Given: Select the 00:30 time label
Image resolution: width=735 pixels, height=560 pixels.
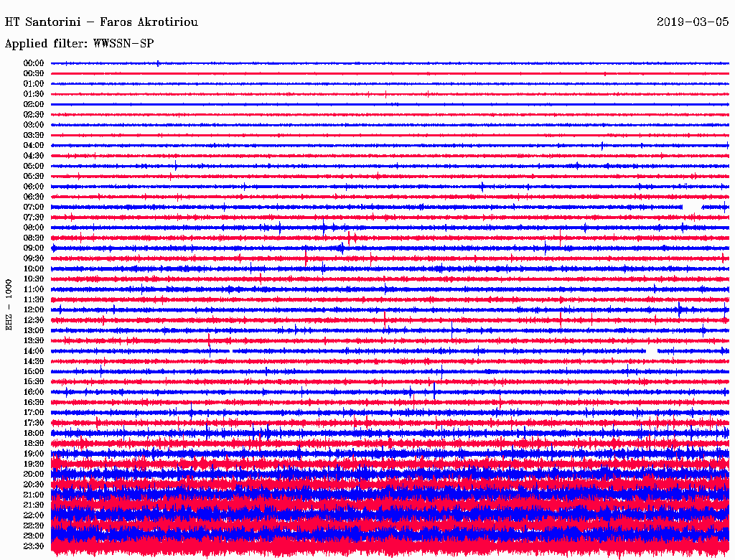Looking at the screenshot, I should click(34, 74).
